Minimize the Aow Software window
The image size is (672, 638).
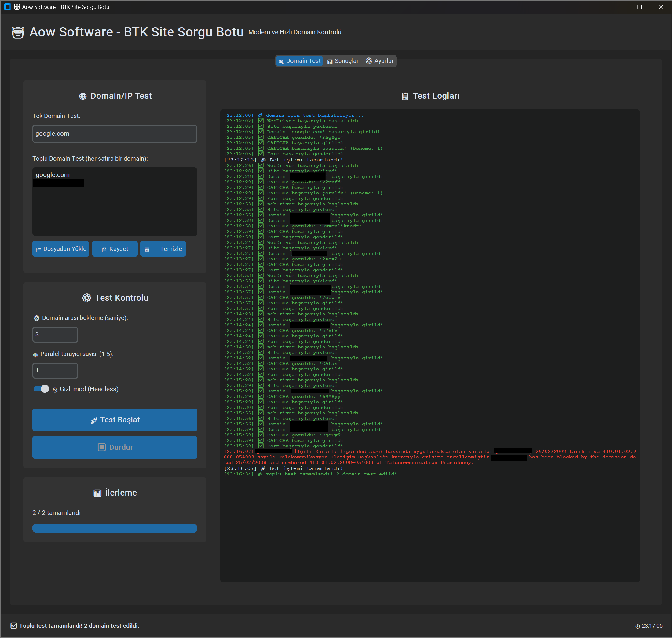point(618,7)
